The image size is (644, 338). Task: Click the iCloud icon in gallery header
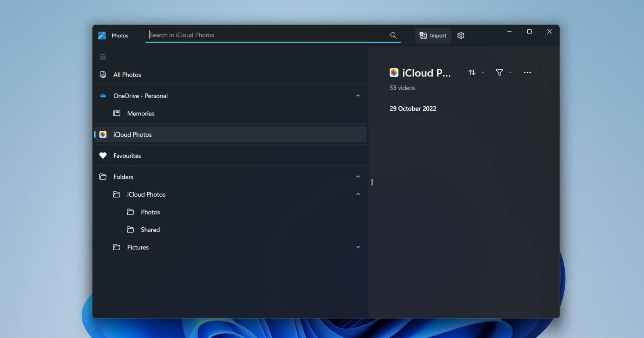pos(394,72)
